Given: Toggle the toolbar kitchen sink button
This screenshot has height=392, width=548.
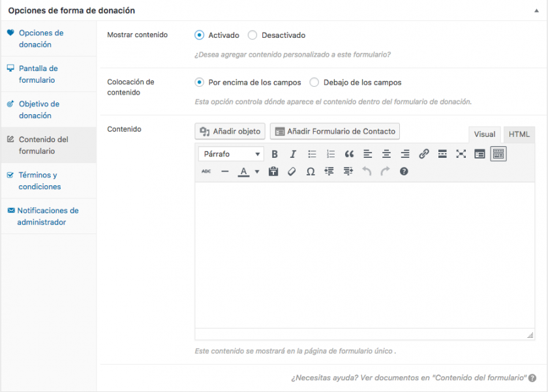Looking at the screenshot, I should point(498,155).
